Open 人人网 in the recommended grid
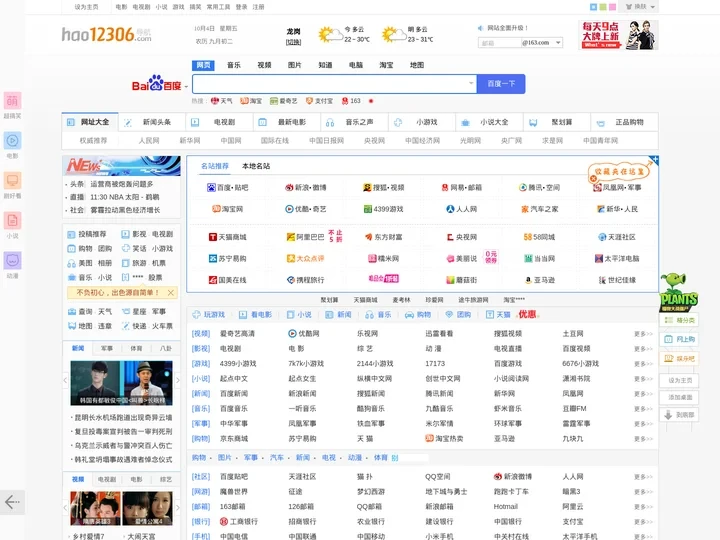 [x=461, y=209]
